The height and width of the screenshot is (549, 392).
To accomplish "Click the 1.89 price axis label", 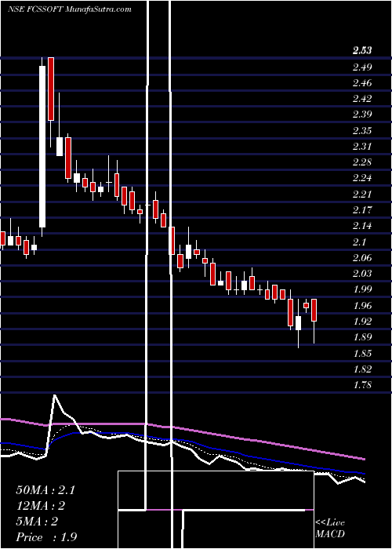I will [x=361, y=337].
